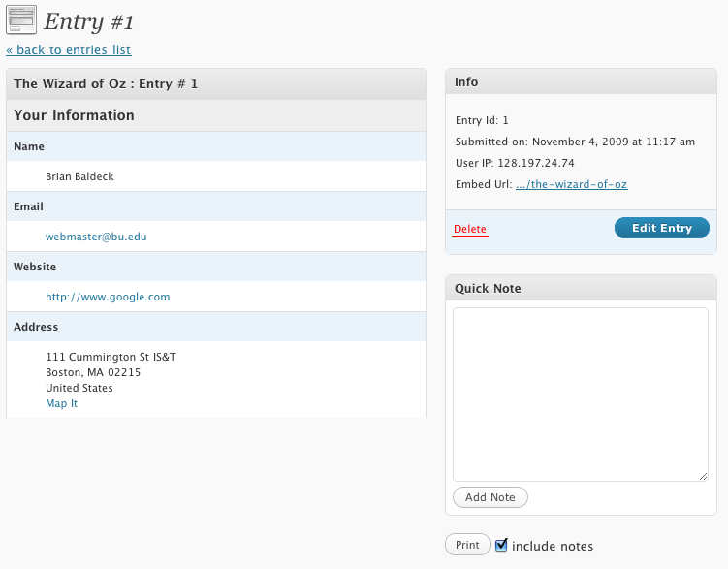The width and height of the screenshot is (728, 569).
Task: Click the Edit Entry button
Action: tap(662, 228)
